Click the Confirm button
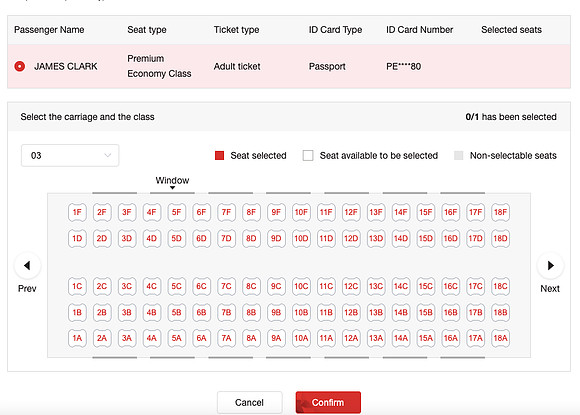The width and height of the screenshot is (580, 415). [328, 402]
